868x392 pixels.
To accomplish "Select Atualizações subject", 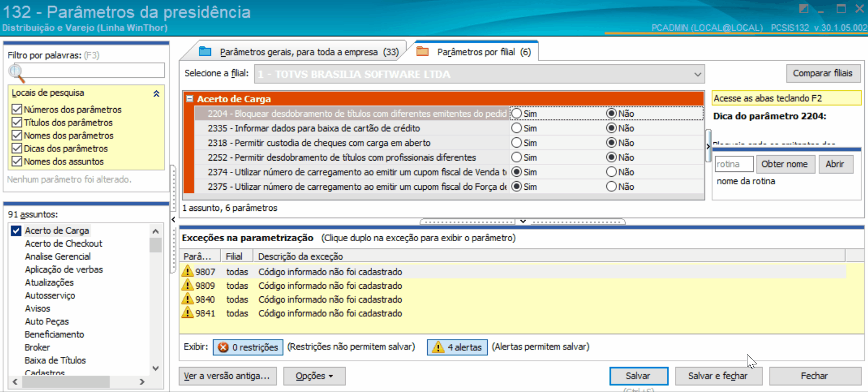I will pyautogui.click(x=49, y=282).
